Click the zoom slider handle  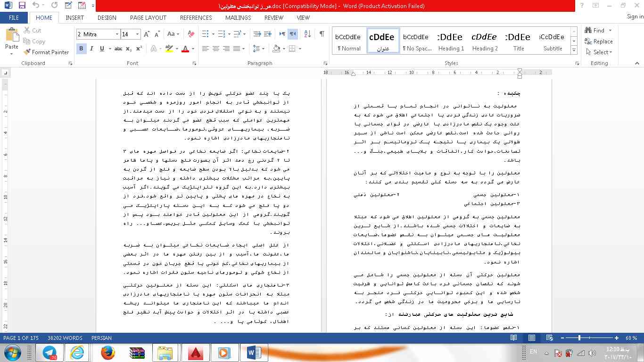pos(579,338)
